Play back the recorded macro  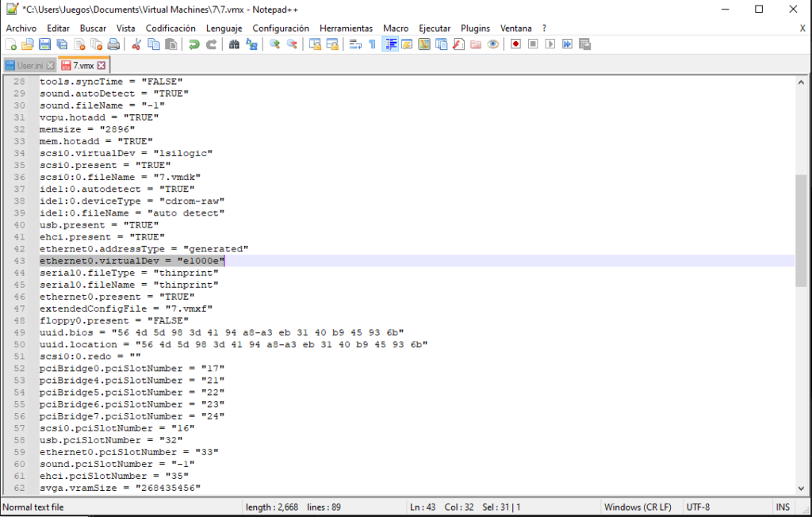click(550, 44)
